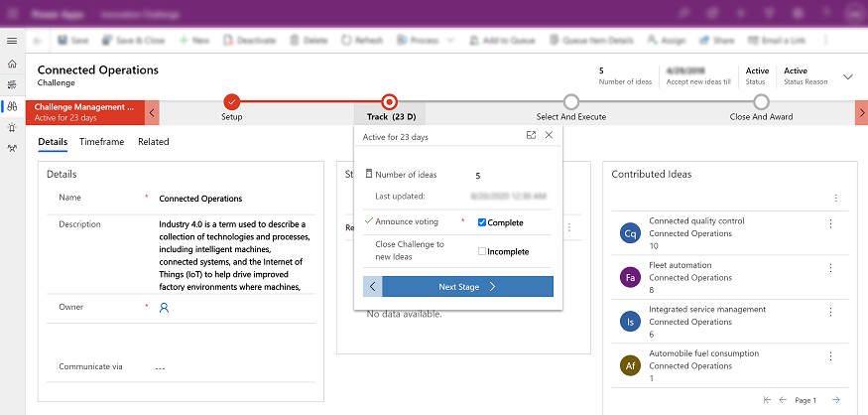Pop out the Track stage flyout
The width and height of the screenshot is (868, 415).
(531, 135)
